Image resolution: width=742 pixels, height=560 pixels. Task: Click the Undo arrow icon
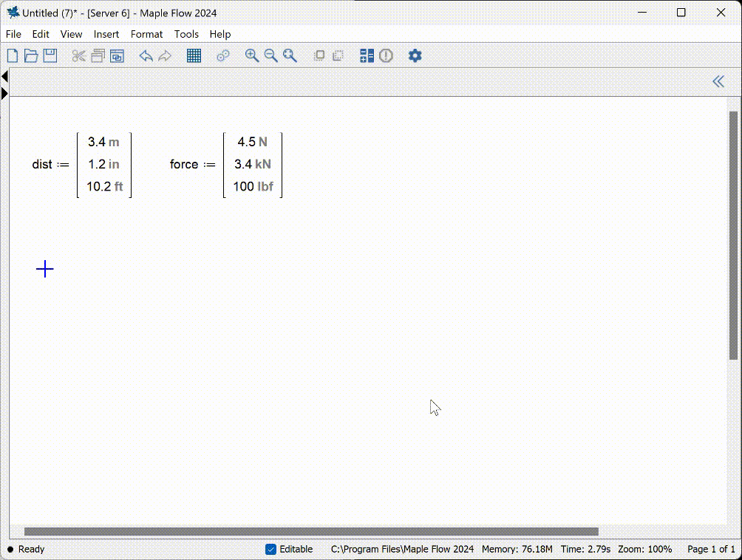(x=146, y=56)
